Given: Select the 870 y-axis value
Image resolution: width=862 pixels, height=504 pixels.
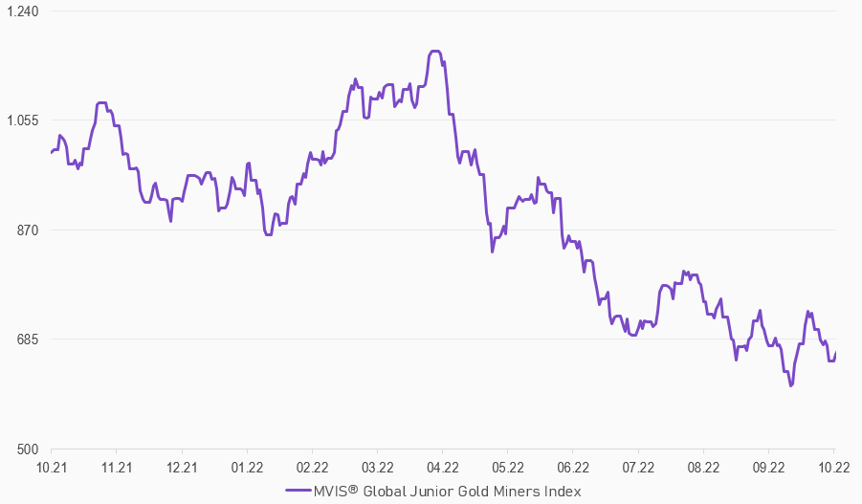Looking at the screenshot, I should (x=27, y=230).
